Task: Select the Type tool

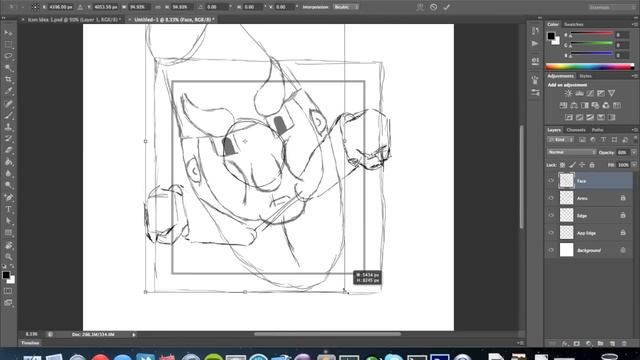Action: tap(8, 209)
